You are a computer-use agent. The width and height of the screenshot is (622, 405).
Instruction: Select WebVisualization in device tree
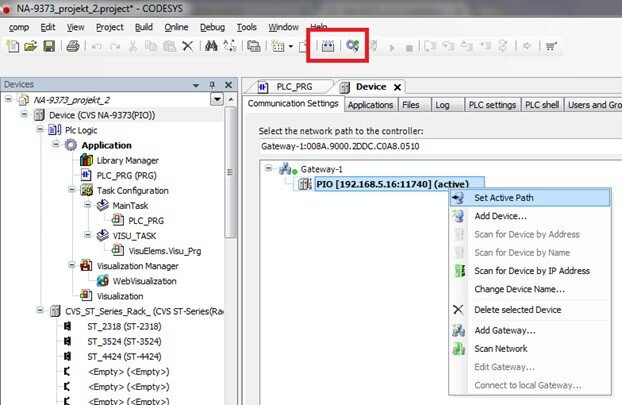(x=144, y=281)
